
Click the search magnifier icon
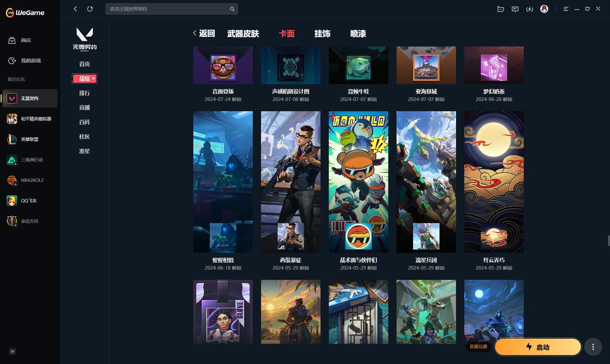coord(232,9)
